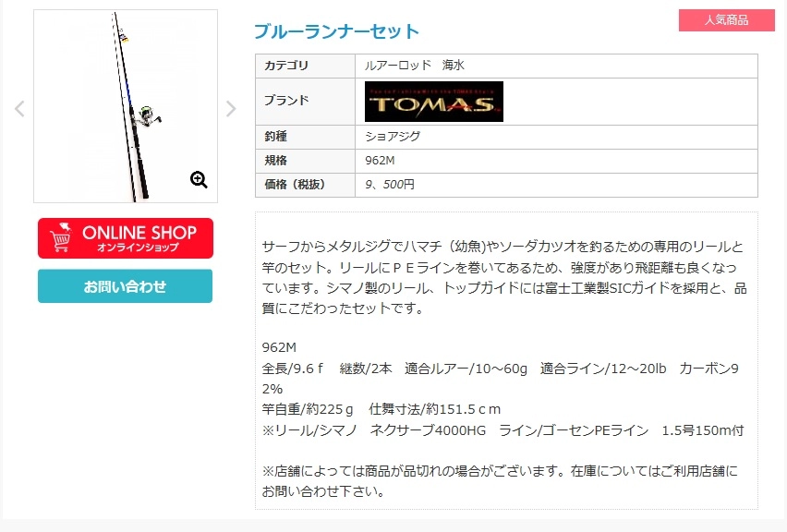
Task: Open the TOMAS brand logo
Action: [433, 102]
